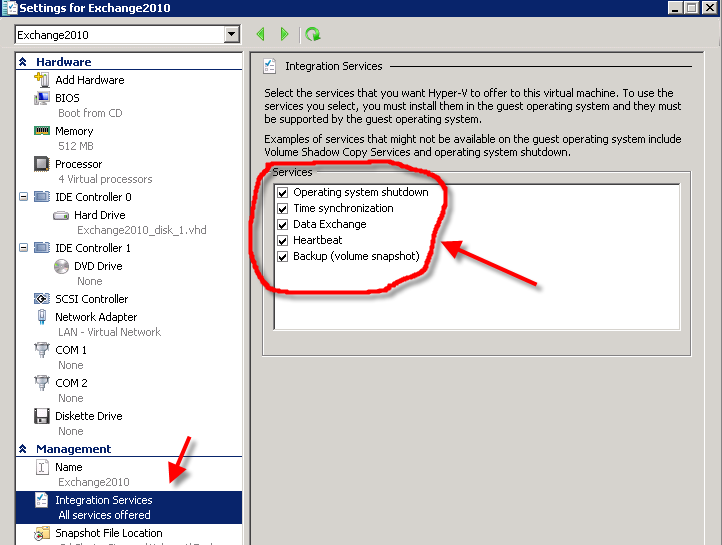722x545 pixels.
Task: Uncheck Time synchronization service
Action: pos(282,209)
